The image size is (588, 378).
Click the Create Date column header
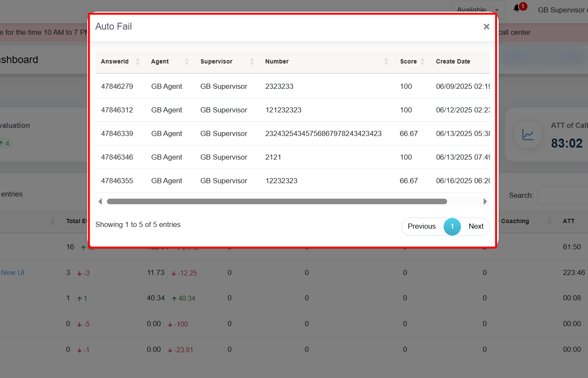(x=453, y=61)
